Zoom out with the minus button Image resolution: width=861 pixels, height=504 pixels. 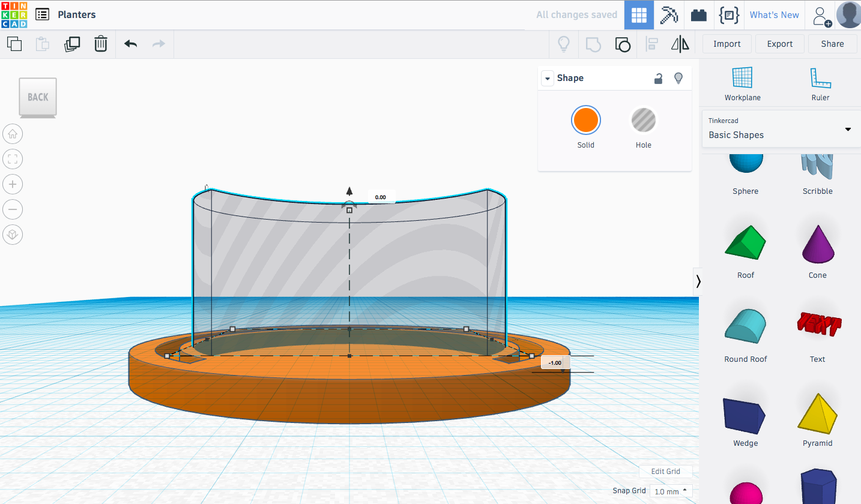(13, 209)
